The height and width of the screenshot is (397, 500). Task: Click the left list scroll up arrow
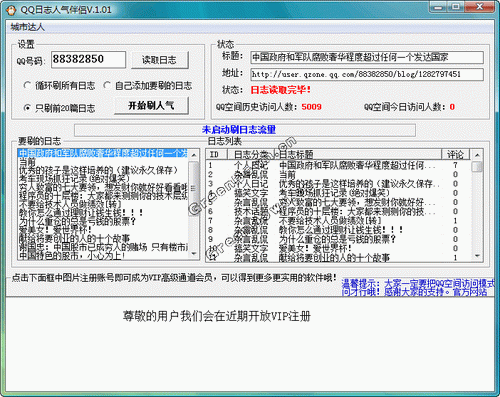tap(194, 155)
